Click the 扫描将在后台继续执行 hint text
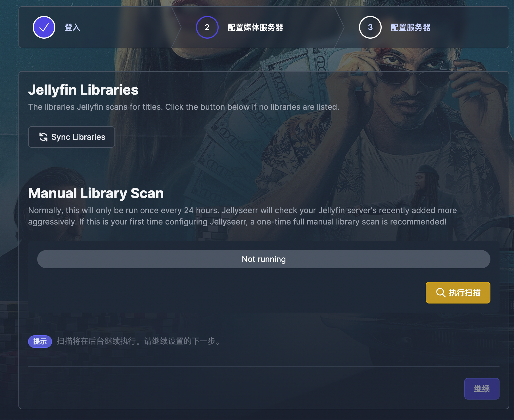This screenshot has height=420, width=514. click(139, 341)
